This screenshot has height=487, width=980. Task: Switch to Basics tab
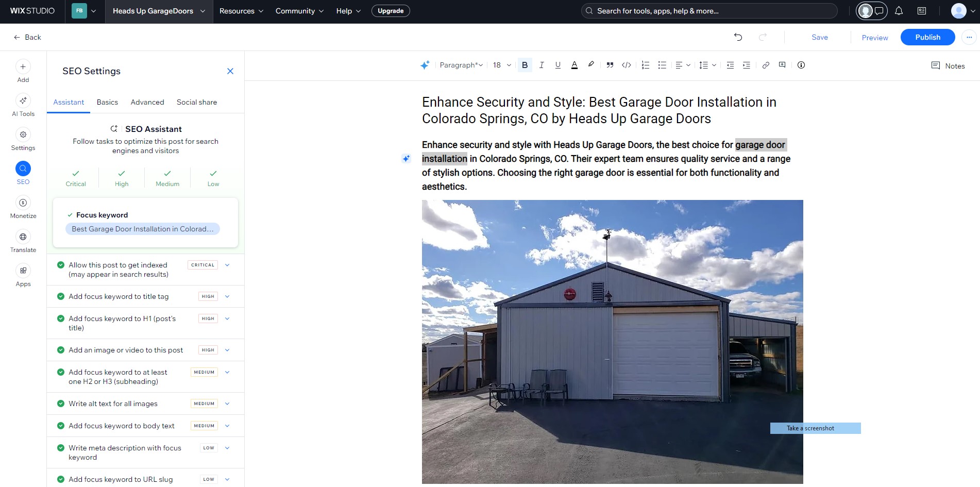click(107, 102)
